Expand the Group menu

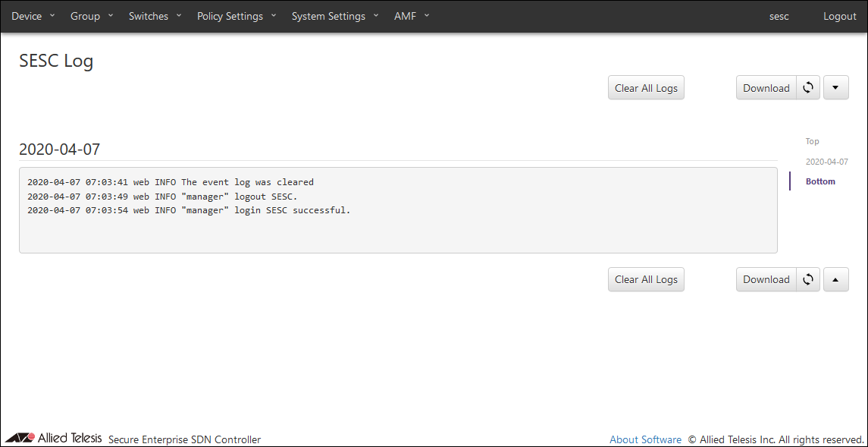(x=92, y=16)
